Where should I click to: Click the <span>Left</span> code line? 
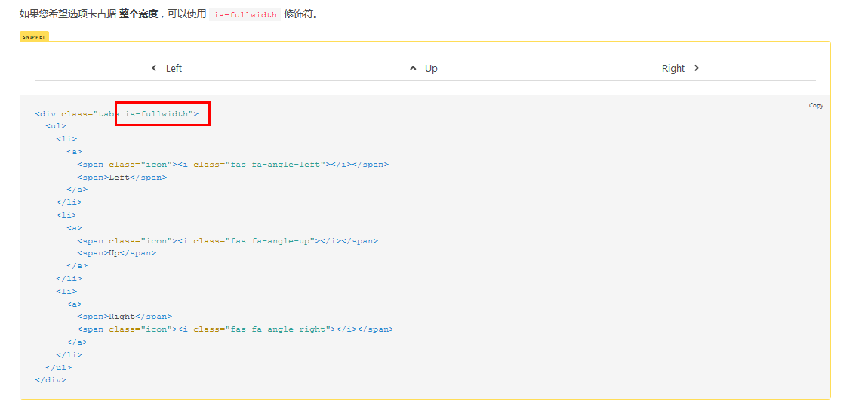pyautogui.click(x=122, y=178)
